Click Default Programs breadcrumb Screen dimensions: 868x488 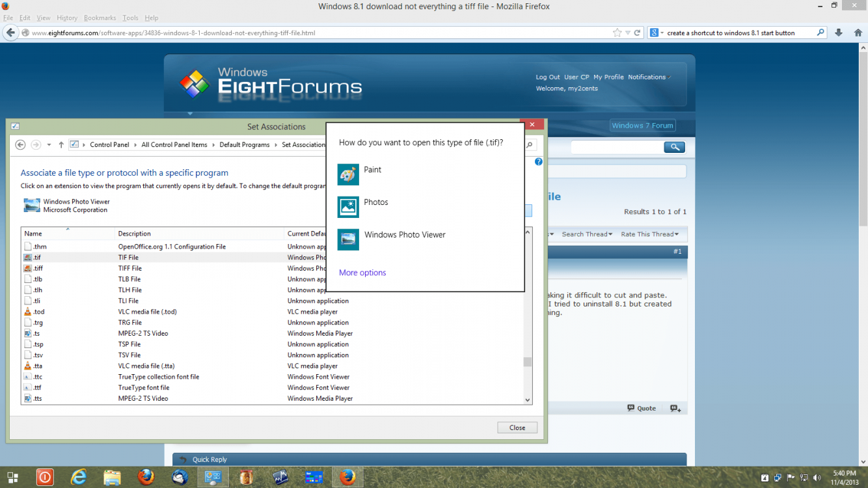coord(245,145)
